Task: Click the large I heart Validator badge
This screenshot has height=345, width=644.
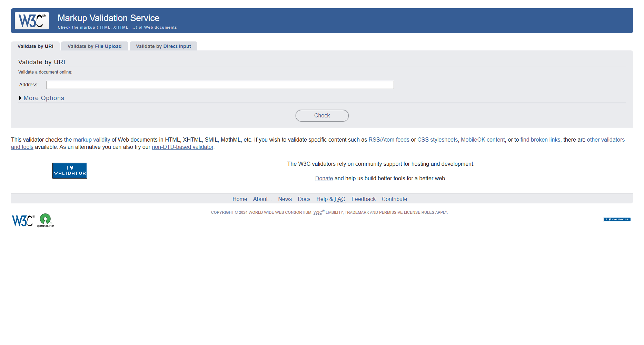Action: pyautogui.click(x=70, y=171)
